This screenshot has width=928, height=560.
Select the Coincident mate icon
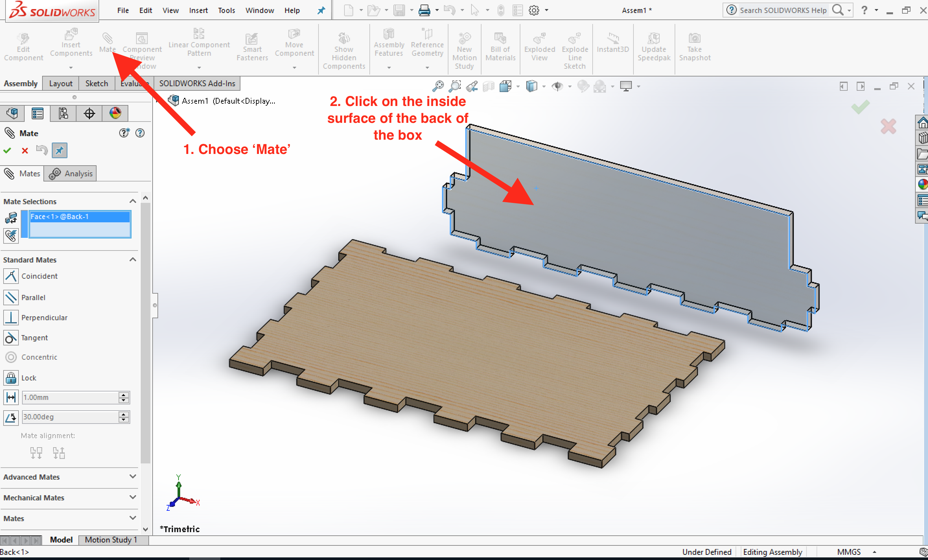pos(11,276)
